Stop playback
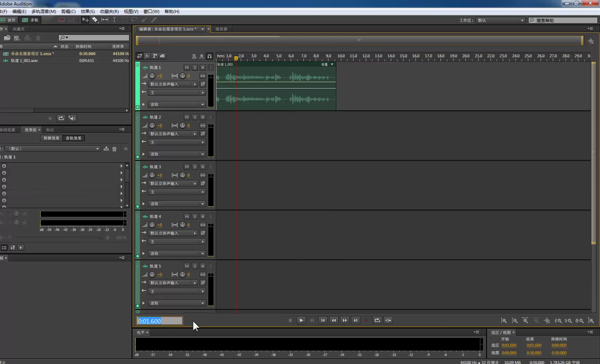The width and height of the screenshot is (600, 364). pos(290,320)
